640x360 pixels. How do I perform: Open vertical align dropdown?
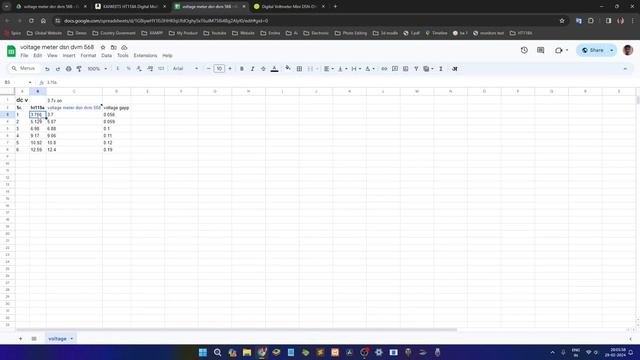click(342, 69)
